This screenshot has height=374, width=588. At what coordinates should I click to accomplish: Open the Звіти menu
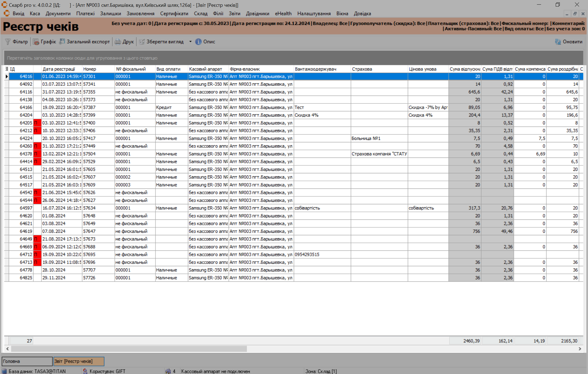pyautogui.click(x=234, y=14)
